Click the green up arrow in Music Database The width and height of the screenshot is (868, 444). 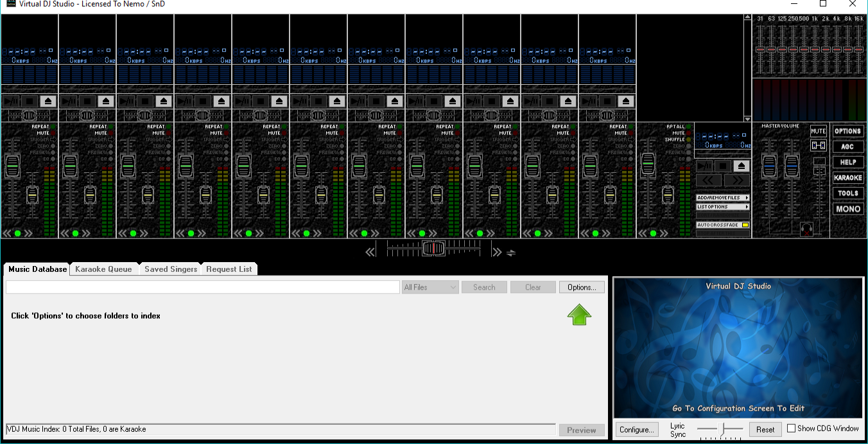click(x=579, y=314)
